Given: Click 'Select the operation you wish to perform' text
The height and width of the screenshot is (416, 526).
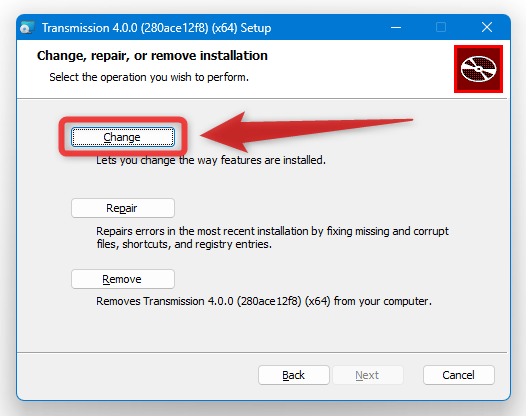Looking at the screenshot, I should [149, 77].
